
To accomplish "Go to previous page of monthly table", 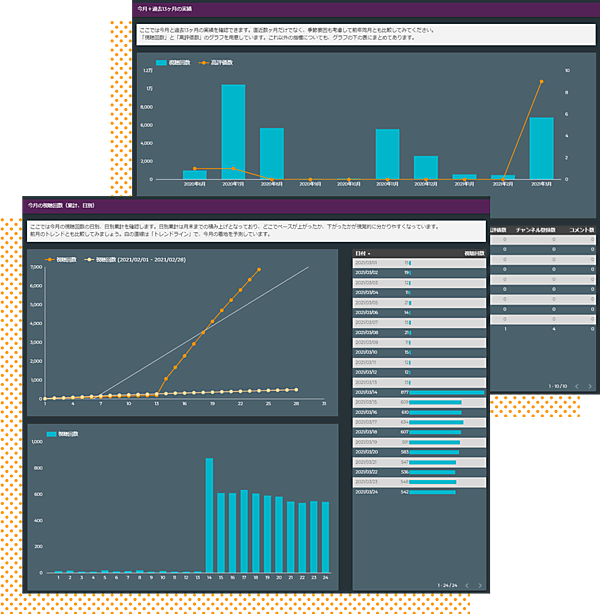I will point(577,385).
